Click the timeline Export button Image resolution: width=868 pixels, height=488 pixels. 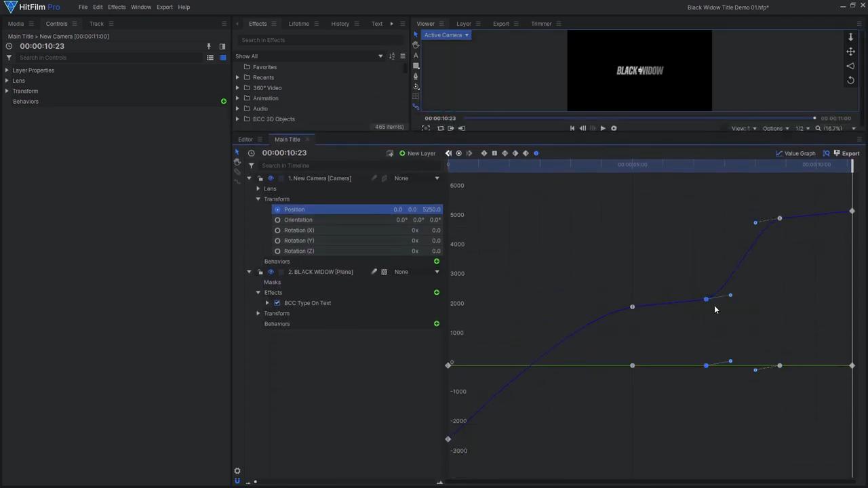(x=846, y=153)
